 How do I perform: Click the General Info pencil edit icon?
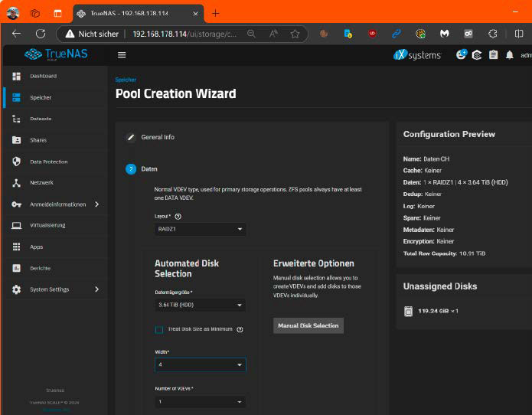pyautogui.click(x=131, y=137)
